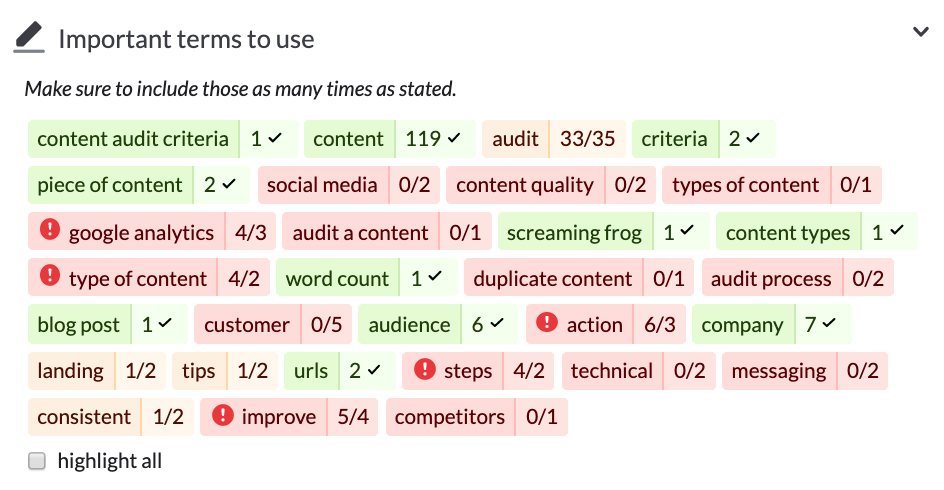
Task: Click the 'word count' term tag
Action: (337, 279)
